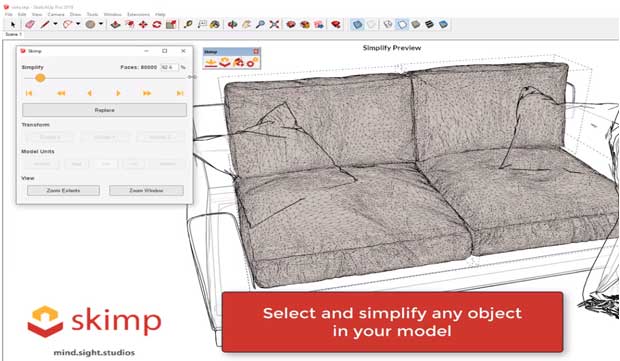Select the Eraser tool in toolbar
This screenshot has height=361, width=620.
(30, 25)
